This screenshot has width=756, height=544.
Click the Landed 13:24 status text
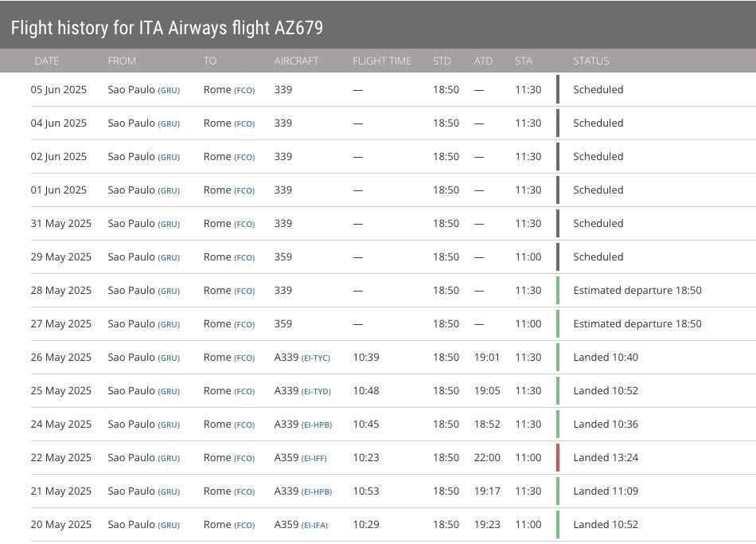point(606,458)
